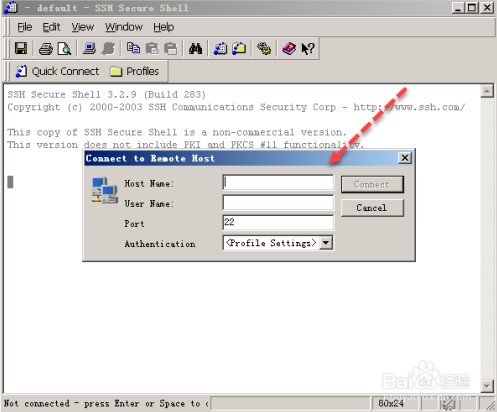Click the SSH Secure Shell 3.2.9 text line

(107, 95)
